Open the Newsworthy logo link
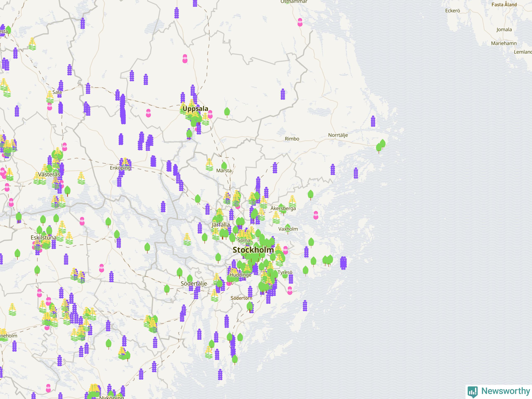 pos(499,392)
